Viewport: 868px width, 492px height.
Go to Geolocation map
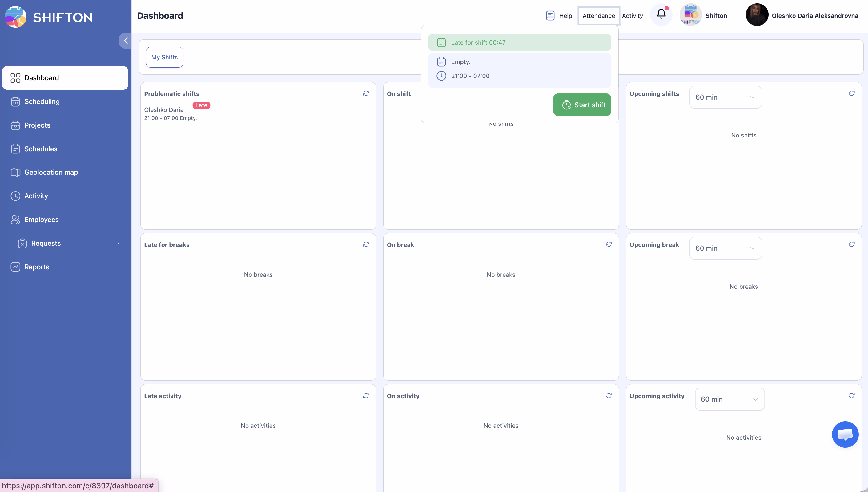tap(51, 172)
